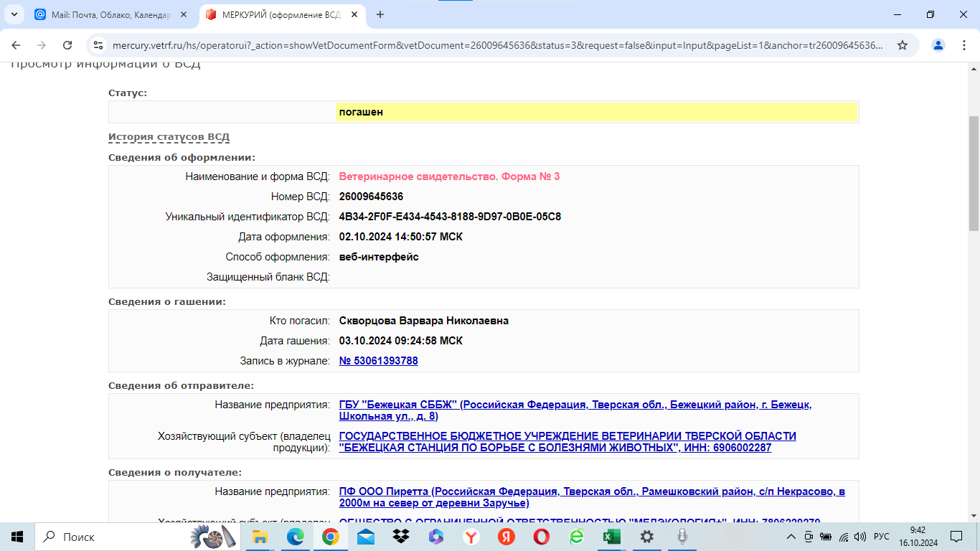Switch to Chrome in the taskbar

click(x=331, y=537)
